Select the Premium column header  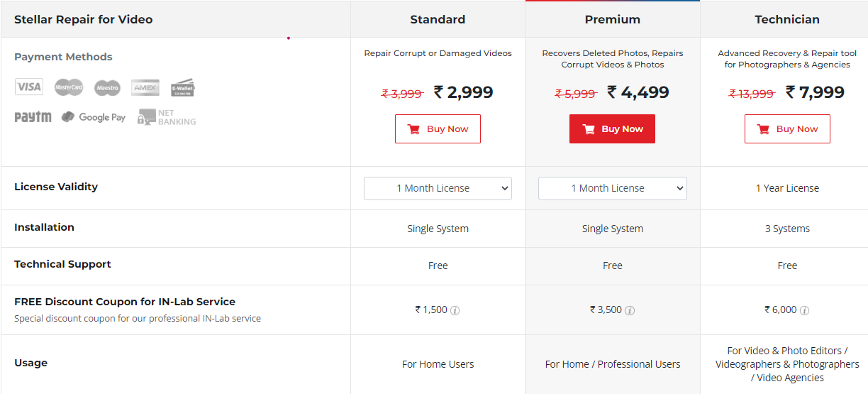coord(613,20)
